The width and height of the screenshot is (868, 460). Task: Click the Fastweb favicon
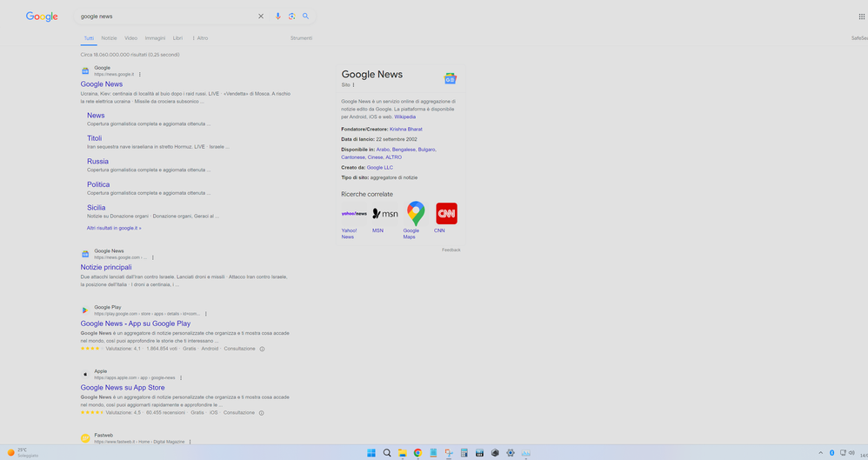coord(85,438)
